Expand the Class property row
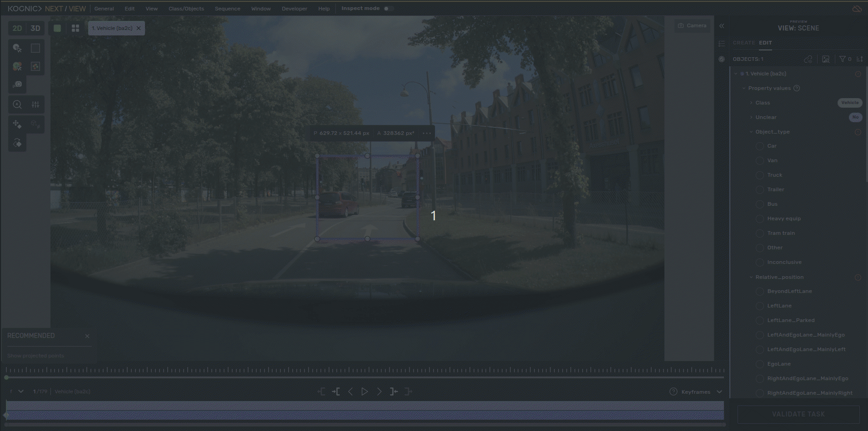This screenshot has height=431, width=868. (x=751, y=103)
